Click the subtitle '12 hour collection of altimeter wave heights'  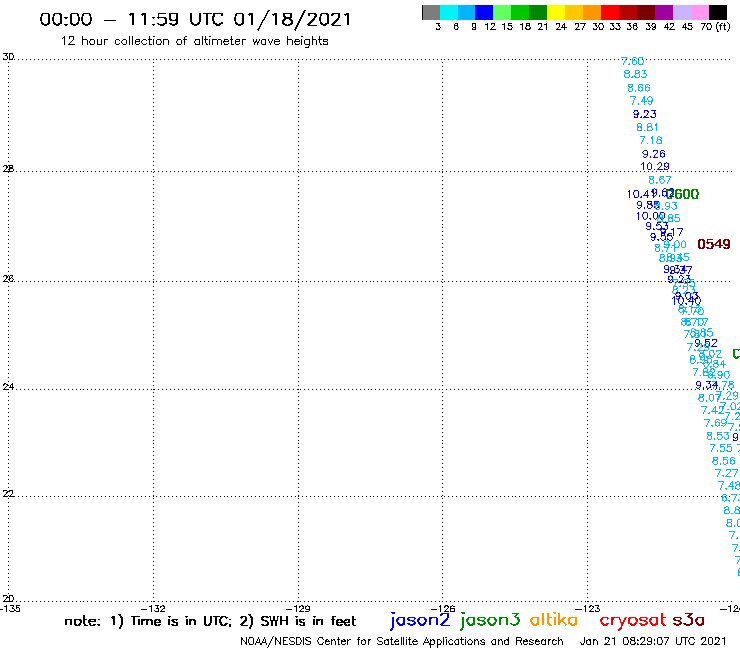tap(194, 41)
